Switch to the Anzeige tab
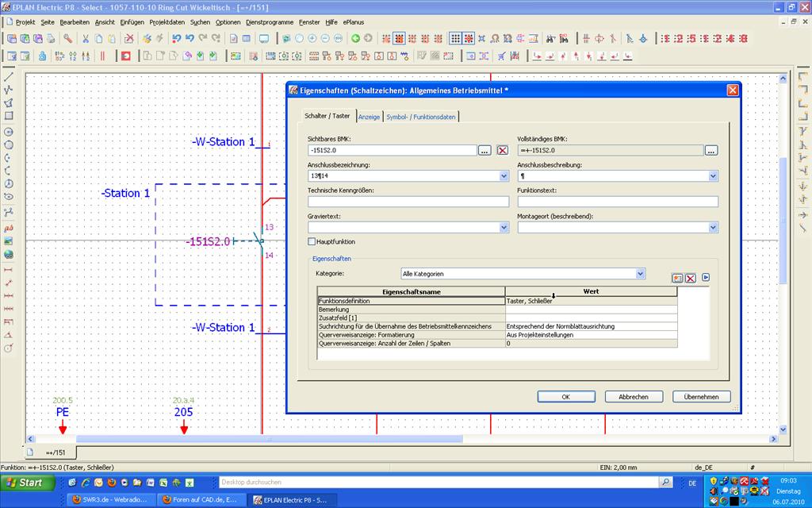The width and height of the screenshot is (812, 508). 369,117
